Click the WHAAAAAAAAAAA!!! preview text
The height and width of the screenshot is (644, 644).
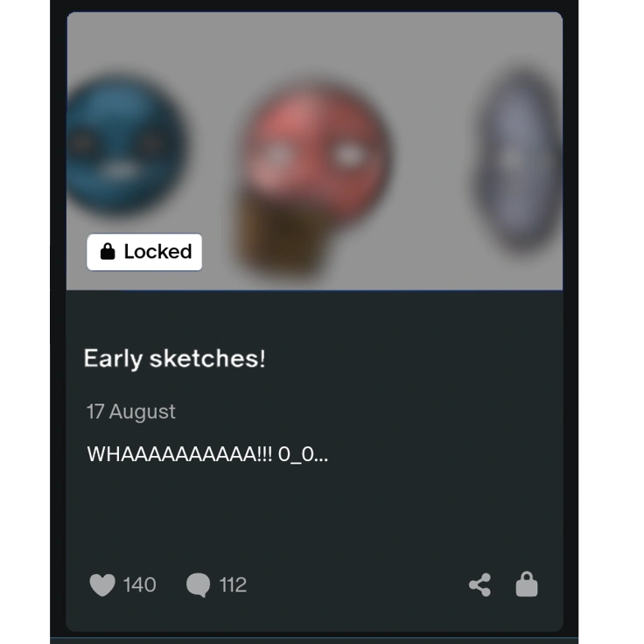(179, 454)
